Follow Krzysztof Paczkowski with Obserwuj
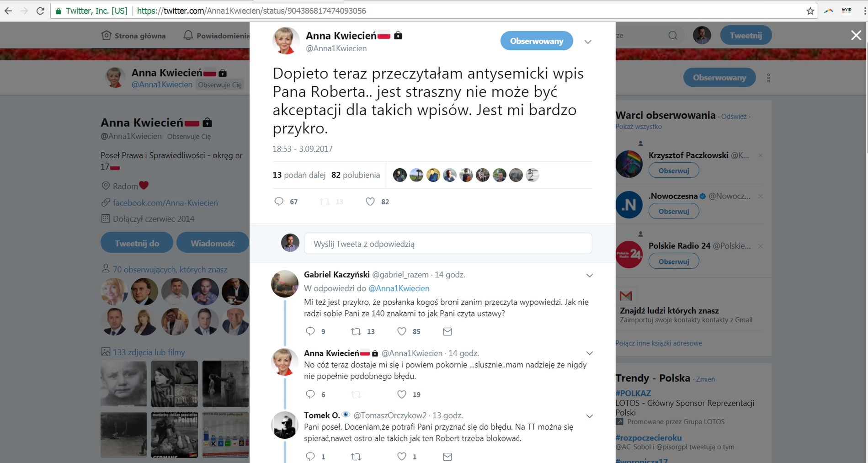The height and width of the screenshot is (463, 868). [x=674, y=170]
